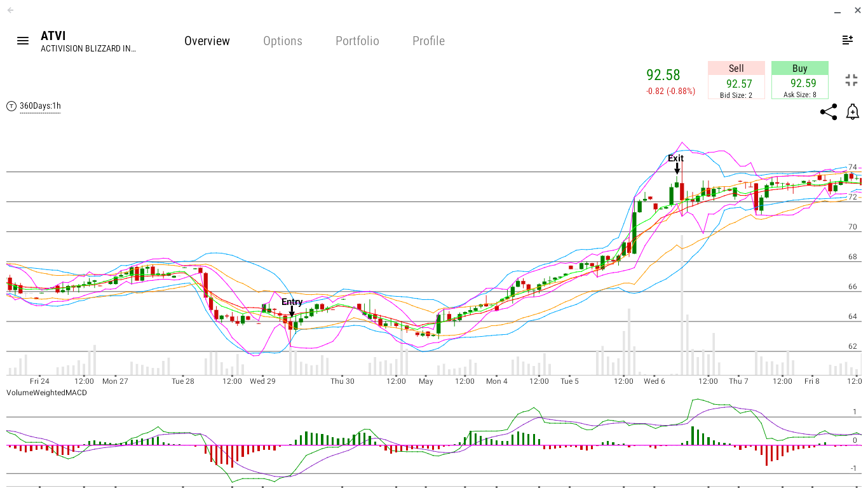Open the hamburger navigation menu
868x488 pixels.
coord(23,41)
